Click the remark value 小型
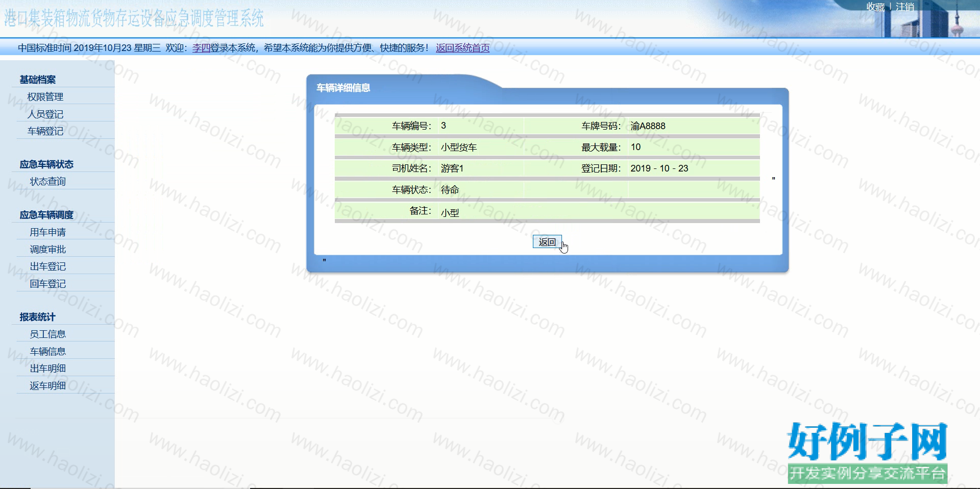980x489 pixels. coord(450,213)
